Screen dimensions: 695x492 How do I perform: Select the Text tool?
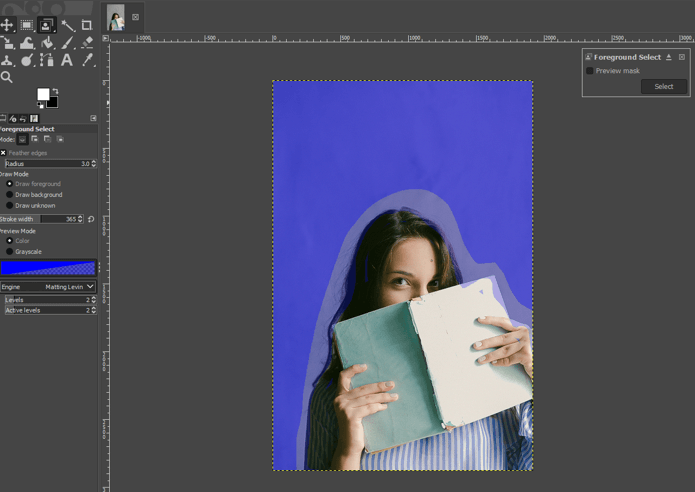67,60
